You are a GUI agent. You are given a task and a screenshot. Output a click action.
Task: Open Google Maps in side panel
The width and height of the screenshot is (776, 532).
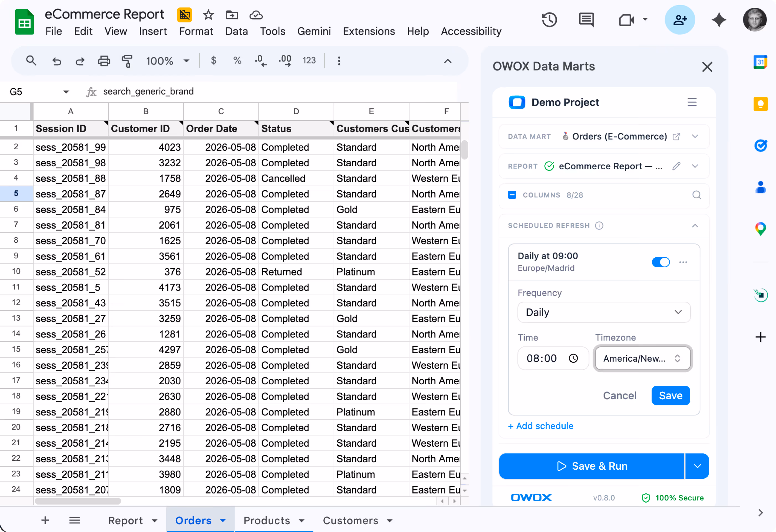tap(760, 229)
